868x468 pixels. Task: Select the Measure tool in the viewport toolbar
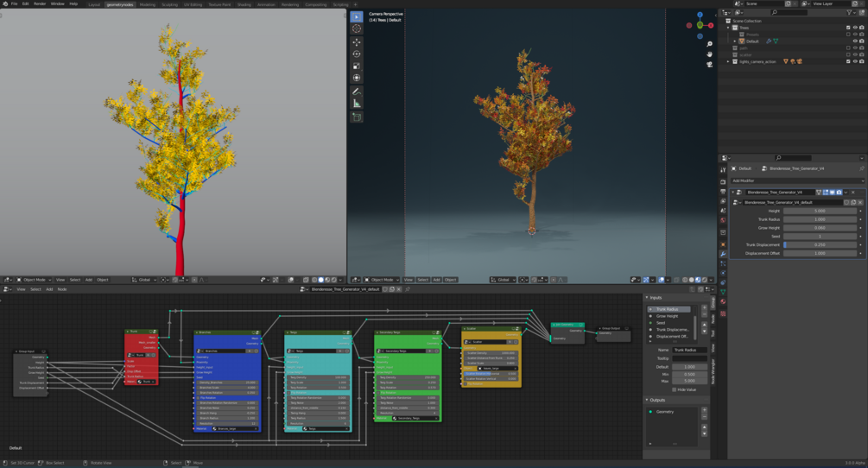(357, 103)
